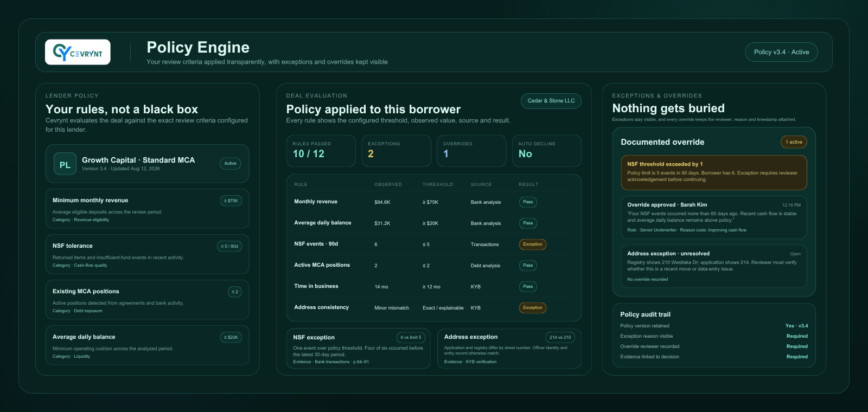Select the Cedar & Stone LLC borrower chip
868x412 pixels.
[x=551, y=101]
